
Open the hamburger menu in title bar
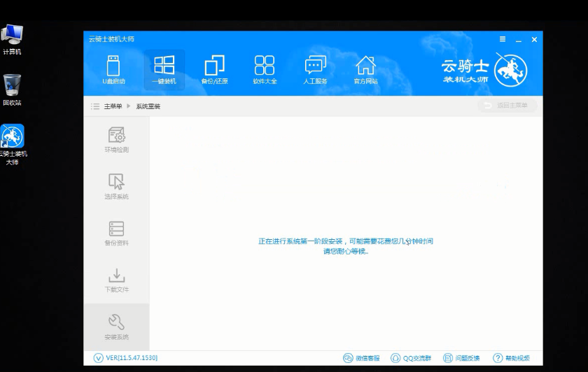coord(503,39)
